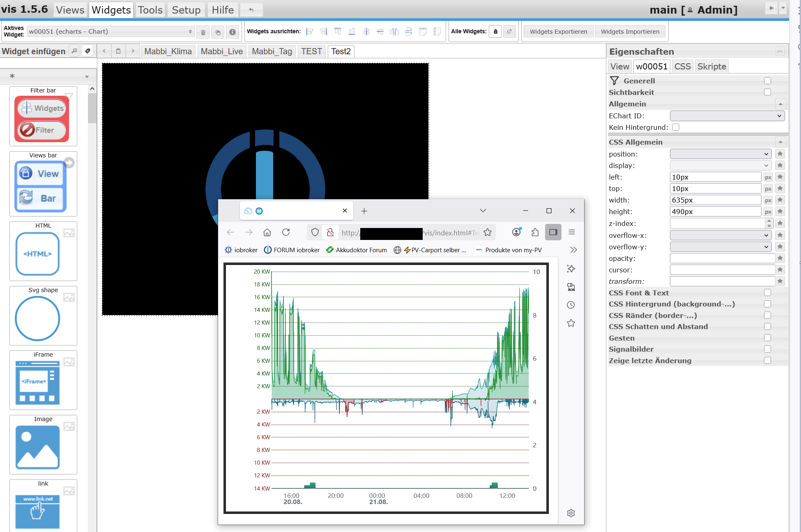Align widgets to the right edge
This screenshot has width=801, height=532.
(324, 32)
